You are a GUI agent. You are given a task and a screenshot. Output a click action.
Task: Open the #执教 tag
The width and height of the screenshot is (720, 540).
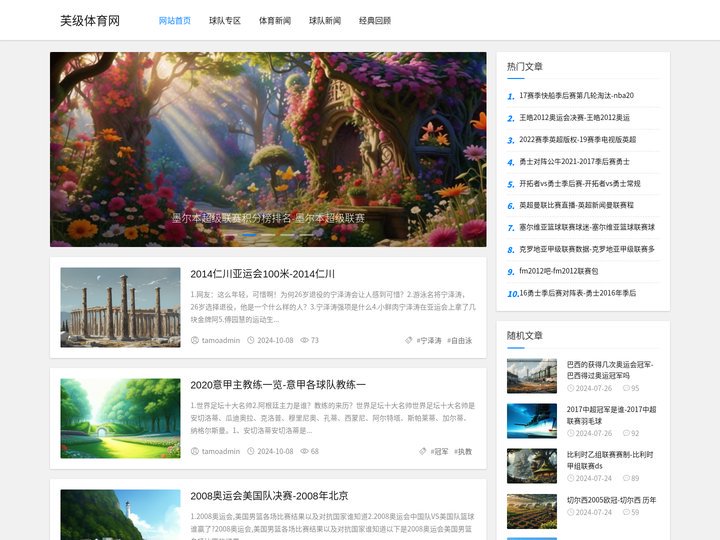click(463, 451)
